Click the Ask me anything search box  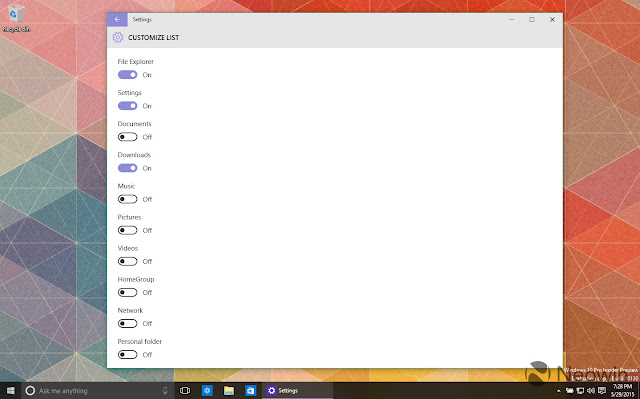[x=98, y=391]
